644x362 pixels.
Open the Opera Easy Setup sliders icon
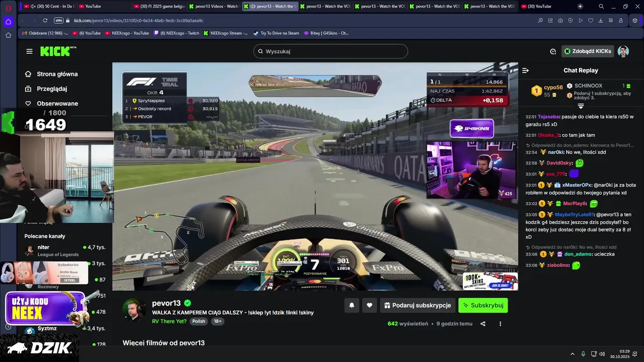pos(611,21)
